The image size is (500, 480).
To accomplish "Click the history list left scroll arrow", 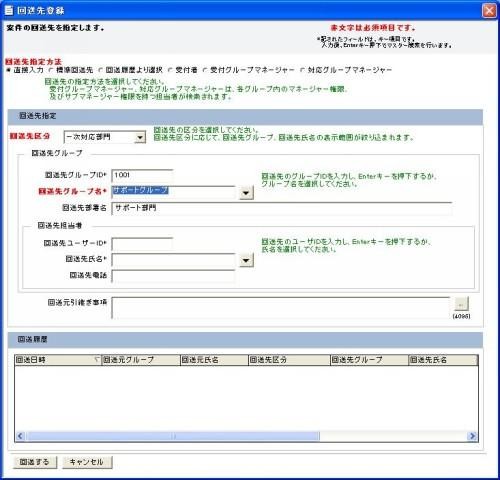I will coord(20,436).
